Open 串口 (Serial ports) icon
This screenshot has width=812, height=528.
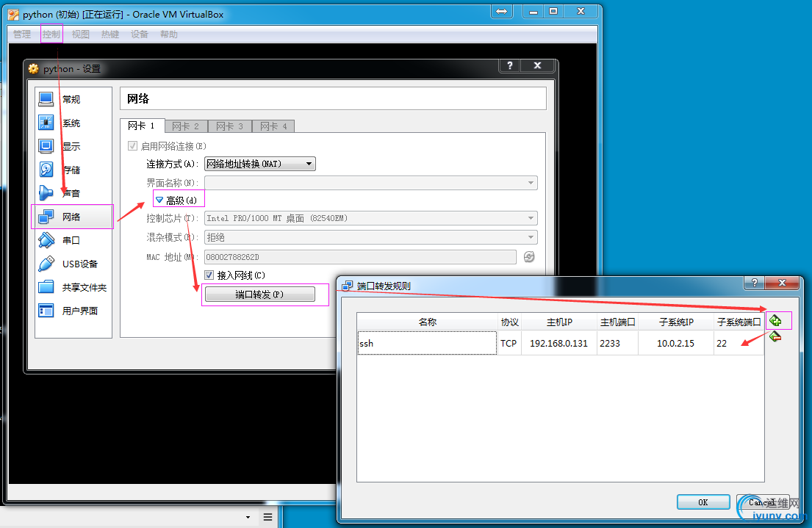click(46, 240)
